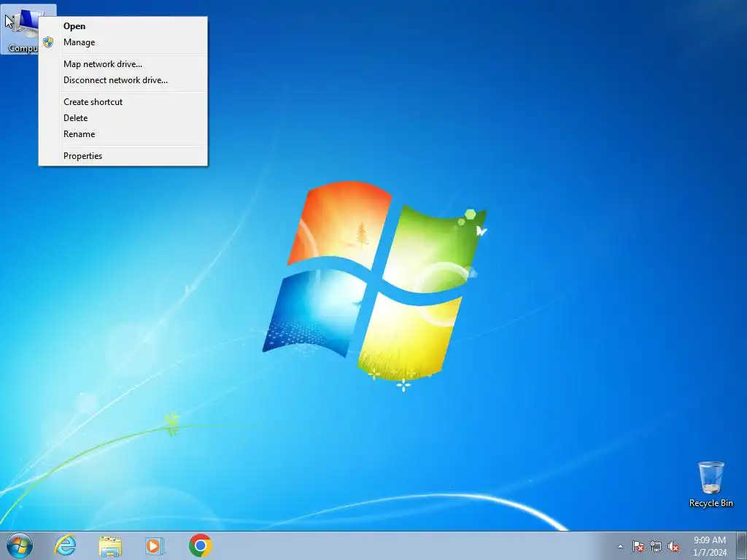Click the Map network drive... entry
The height and width of the screenshot is (560, 747).
click(x=123, y=64)
